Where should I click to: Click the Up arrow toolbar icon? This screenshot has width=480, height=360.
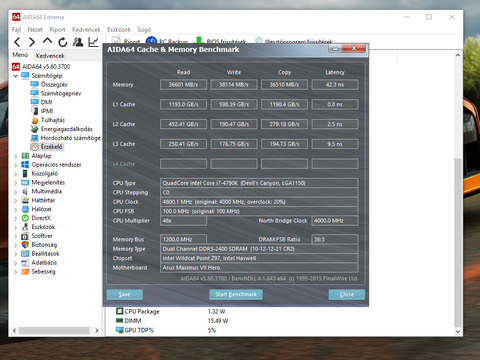pos(47,41)
